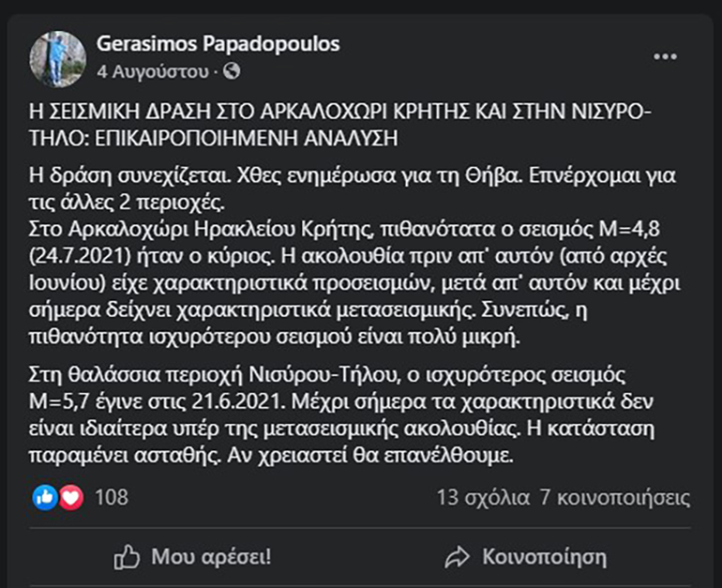Image resolution: width=722 pixels, height=588 pixels.
Task: Open the Gerasimos Papadopoulos name link
Action: point(218,43)
